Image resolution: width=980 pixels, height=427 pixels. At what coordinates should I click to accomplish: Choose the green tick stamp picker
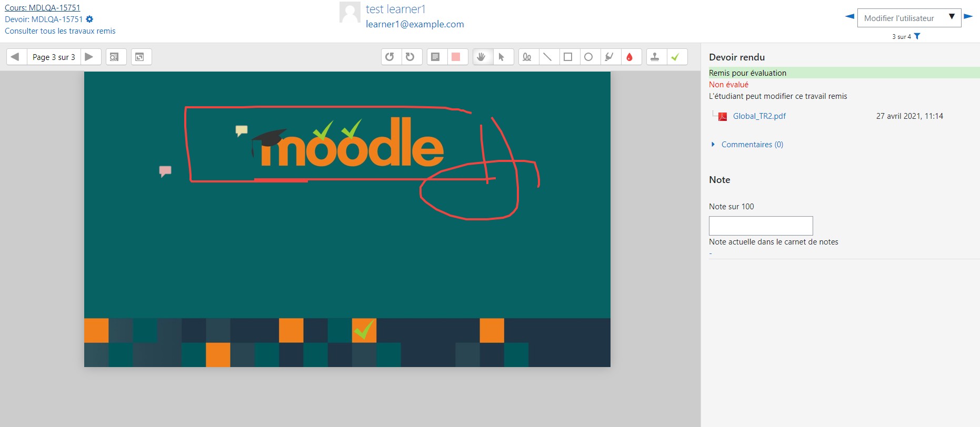(677, 57)
